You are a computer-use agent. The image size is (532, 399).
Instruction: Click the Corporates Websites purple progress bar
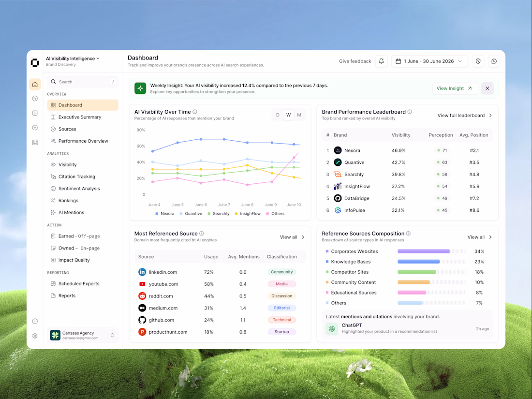coord(424,251)
